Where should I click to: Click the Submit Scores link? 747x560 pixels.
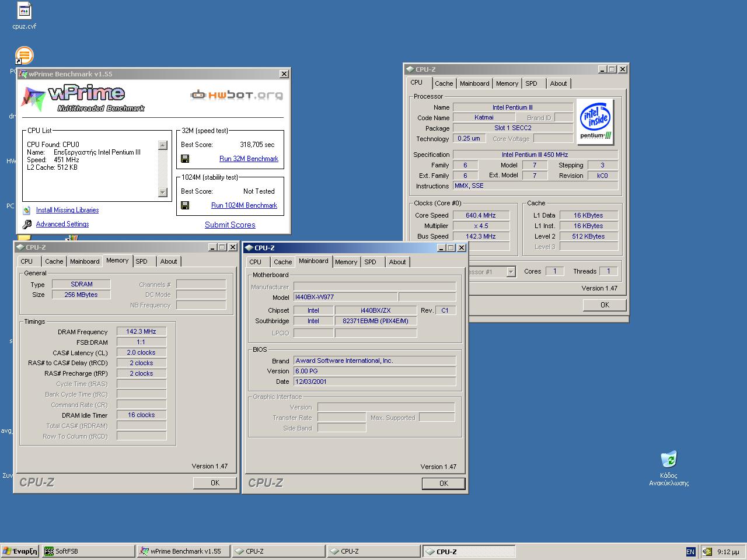coord(230,225)
